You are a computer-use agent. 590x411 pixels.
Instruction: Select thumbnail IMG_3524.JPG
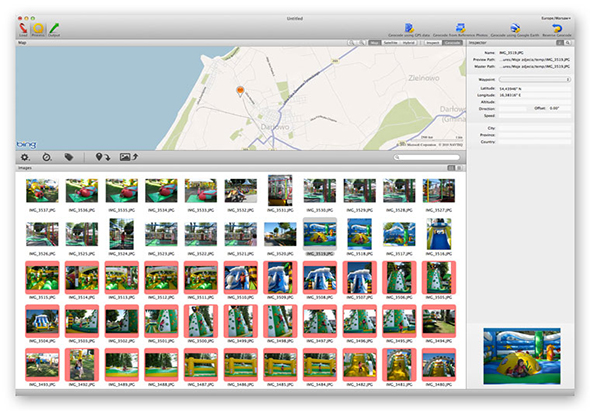coord(122,234)
